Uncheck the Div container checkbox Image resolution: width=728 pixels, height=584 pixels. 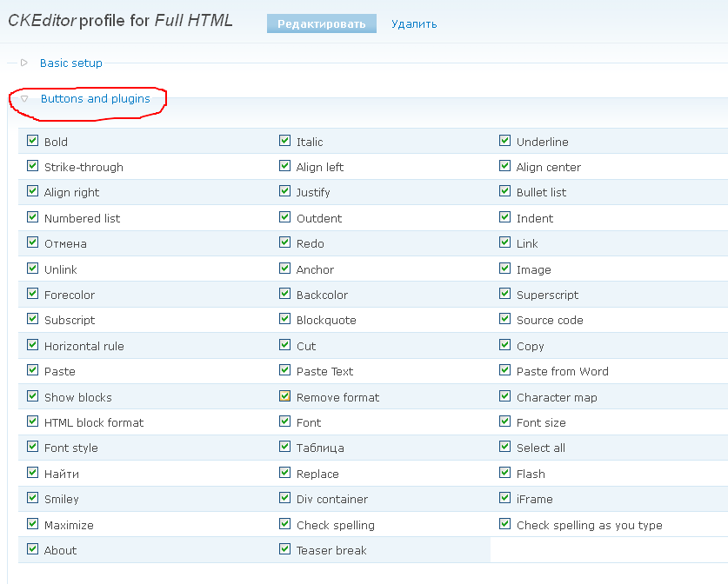click(x=284, y=498)
